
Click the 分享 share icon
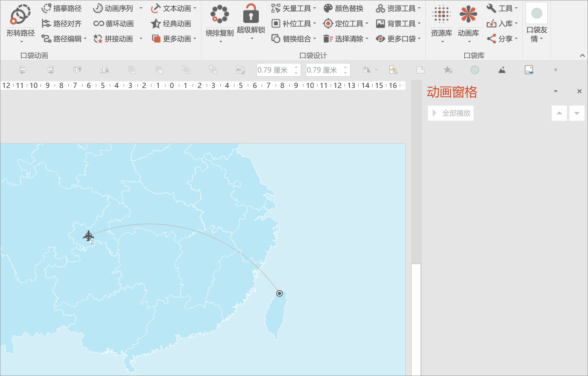[x=492, y=39]
